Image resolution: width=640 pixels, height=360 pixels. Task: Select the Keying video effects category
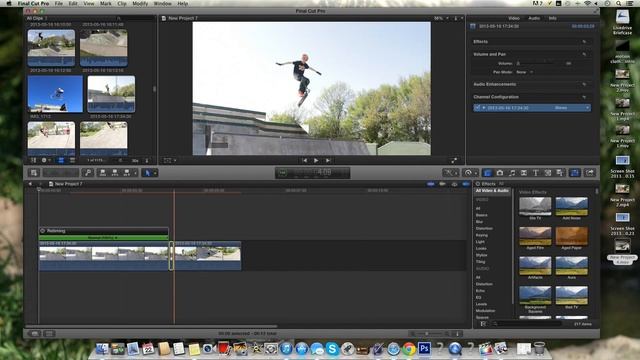(x=482, y=235)
